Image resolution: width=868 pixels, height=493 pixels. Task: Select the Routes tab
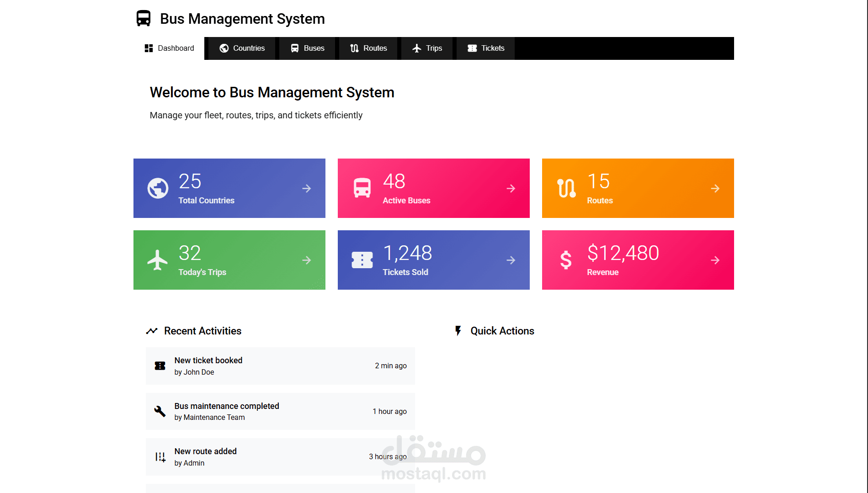click(368, 48)
